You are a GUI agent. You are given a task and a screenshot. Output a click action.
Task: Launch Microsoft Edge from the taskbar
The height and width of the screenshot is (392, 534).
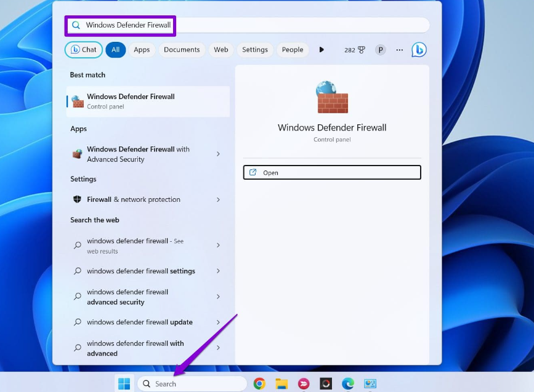tap(348, 383)
